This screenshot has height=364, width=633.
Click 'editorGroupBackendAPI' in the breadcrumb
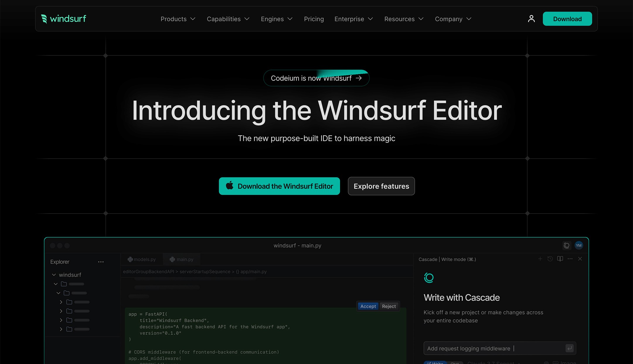tap(149, 271)
